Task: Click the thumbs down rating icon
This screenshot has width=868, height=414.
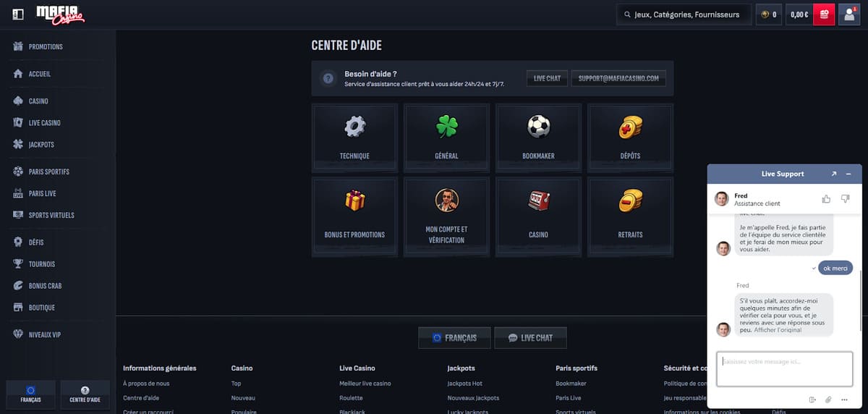Action: (845, 199)
